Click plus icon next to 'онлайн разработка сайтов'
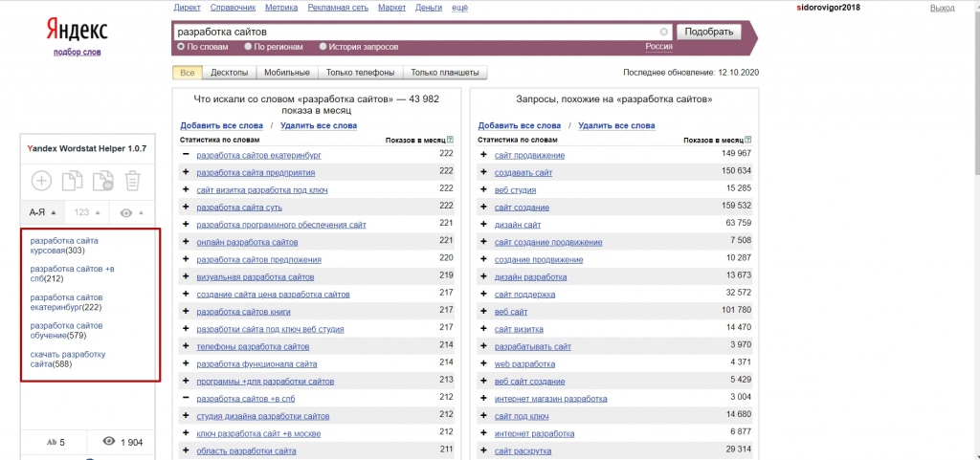980x460 pixels. tap(186, 242)
